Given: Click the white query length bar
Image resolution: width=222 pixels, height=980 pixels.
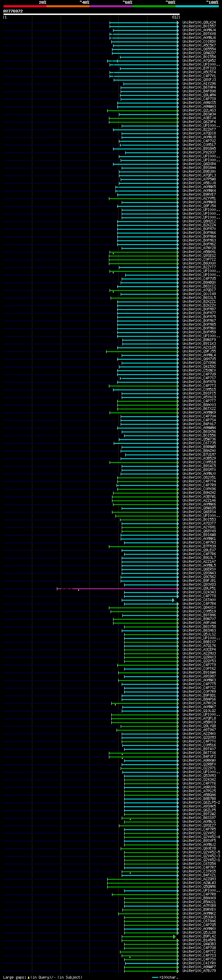Looking at the screenshot, I should tap(92, 14).
